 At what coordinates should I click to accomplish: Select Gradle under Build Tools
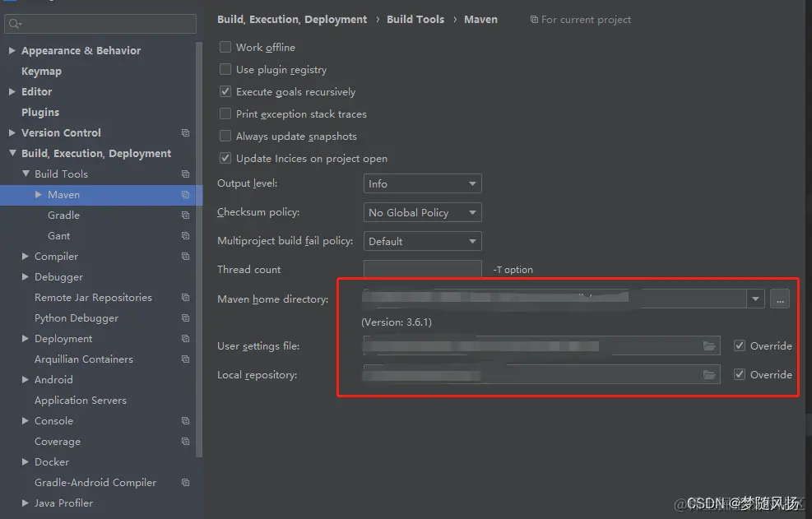pos(63,215)
